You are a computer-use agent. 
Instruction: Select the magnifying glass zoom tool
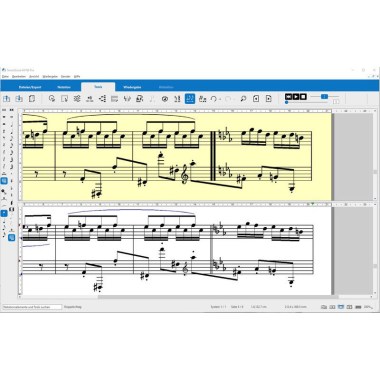point(243,99)
